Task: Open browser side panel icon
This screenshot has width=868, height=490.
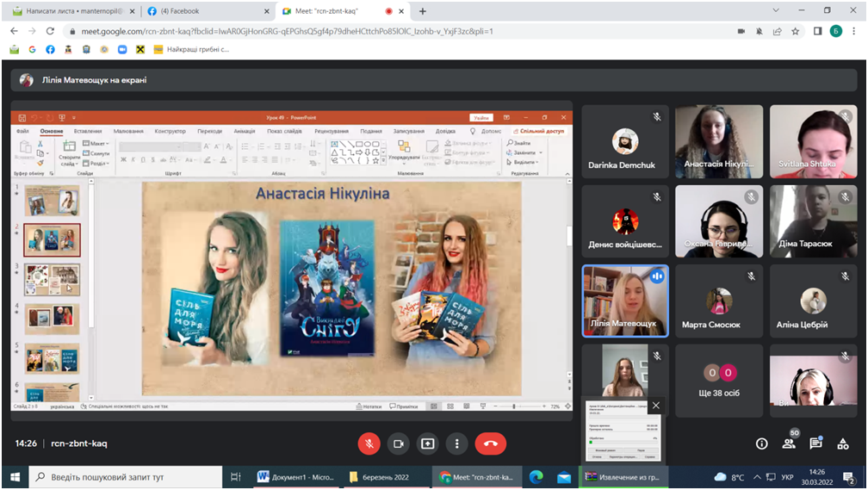Action: (817, 32)
